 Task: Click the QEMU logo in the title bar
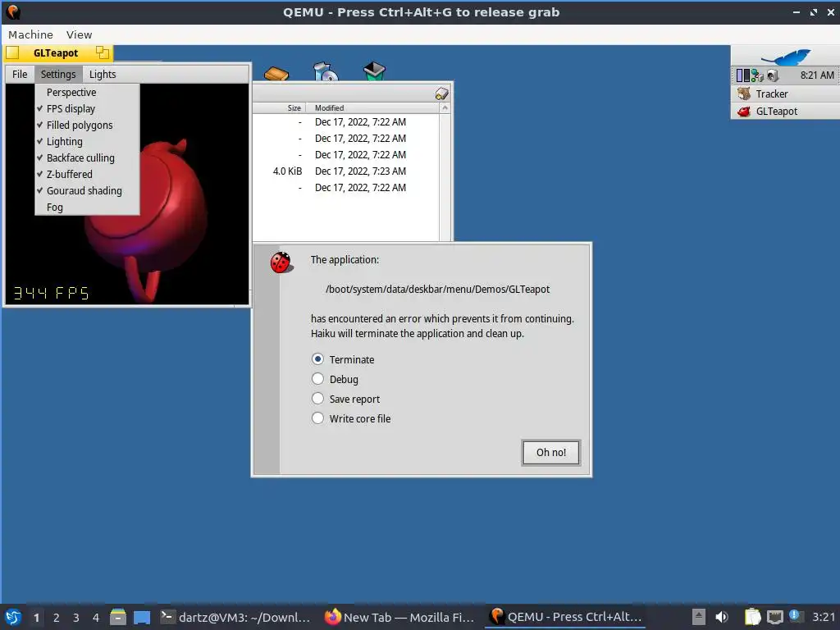(13, 11)
